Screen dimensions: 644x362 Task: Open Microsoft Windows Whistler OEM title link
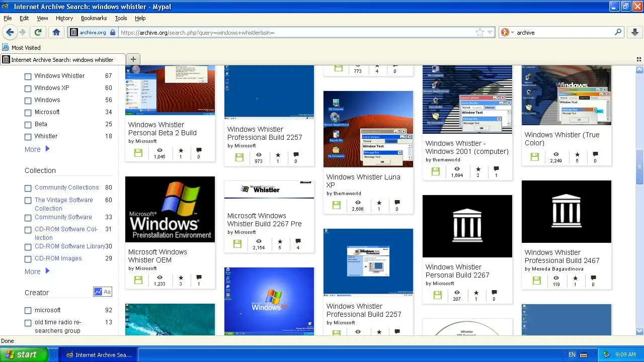coord(157,256)
